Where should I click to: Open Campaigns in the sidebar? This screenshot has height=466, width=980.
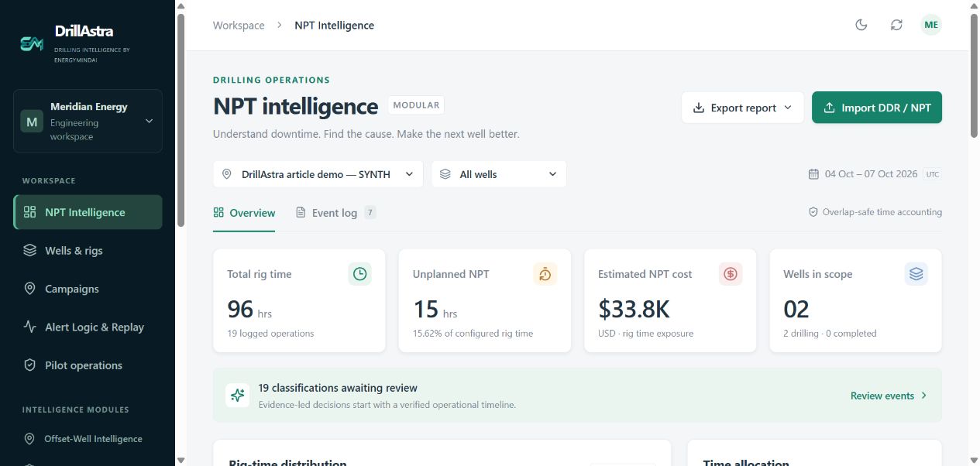88,289
